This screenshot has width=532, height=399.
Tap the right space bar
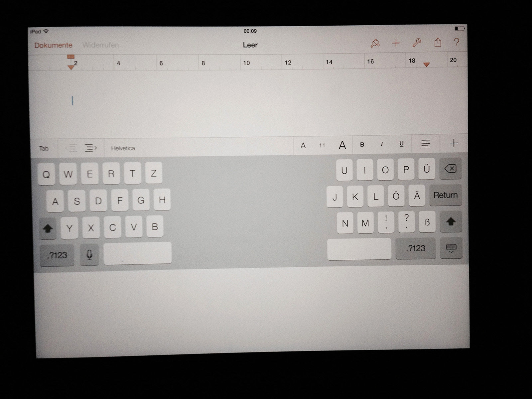[359, 249]
